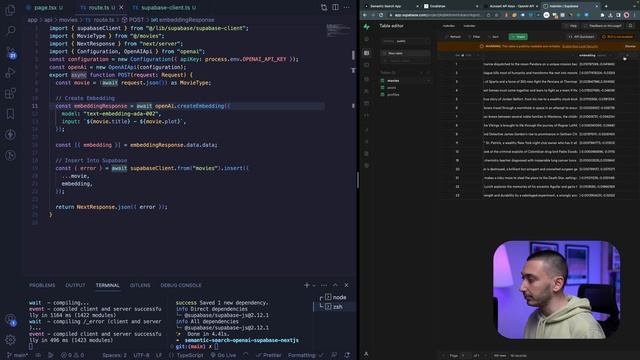Click Refresh in table toolbar
This screenshot has width=640, height=360.
(x=453, y=37)
